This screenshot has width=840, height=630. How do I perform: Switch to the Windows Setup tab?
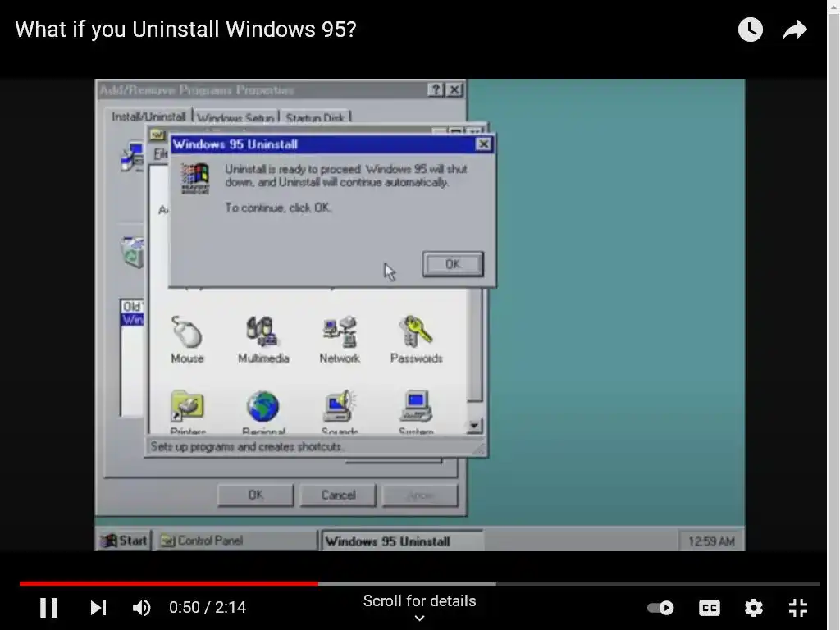tap(235, 117)
